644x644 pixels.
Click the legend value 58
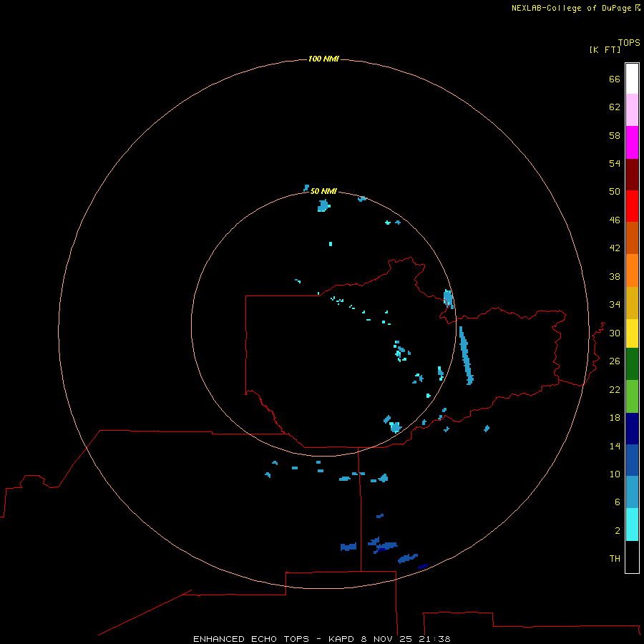[x=615, y=135]
